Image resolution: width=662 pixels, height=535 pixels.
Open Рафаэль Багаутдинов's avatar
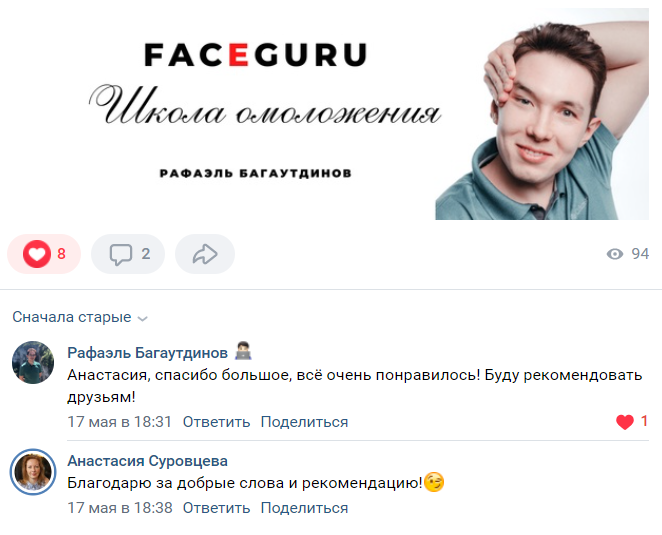point(33,362)
